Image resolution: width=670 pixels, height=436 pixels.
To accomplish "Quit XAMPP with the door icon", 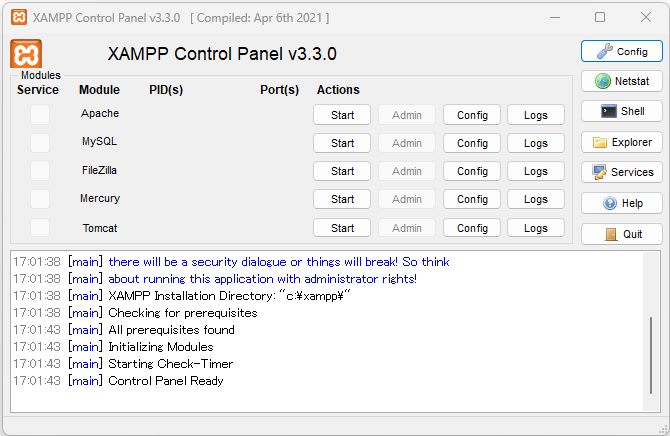I will point(622,234).
